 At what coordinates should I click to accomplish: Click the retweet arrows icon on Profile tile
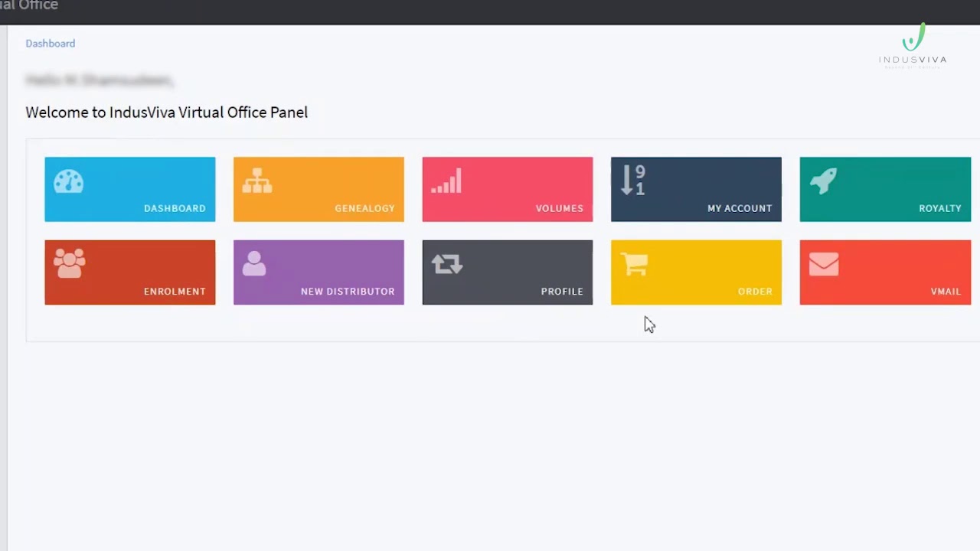click(447, 264)
